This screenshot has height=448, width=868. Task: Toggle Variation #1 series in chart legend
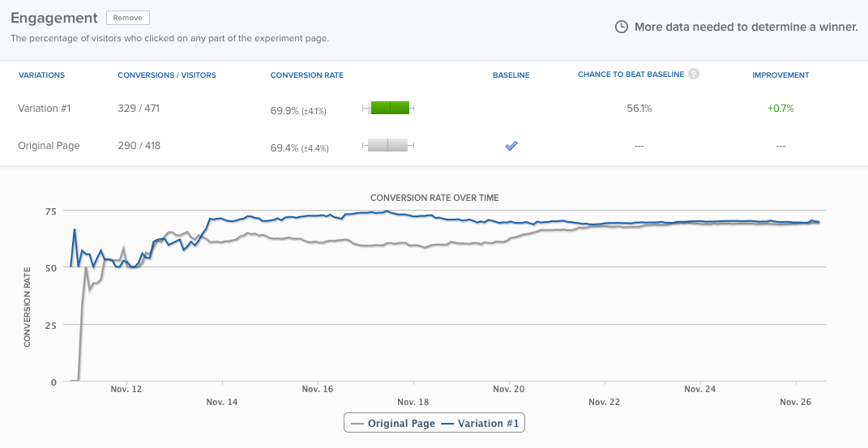pos(483,423)
